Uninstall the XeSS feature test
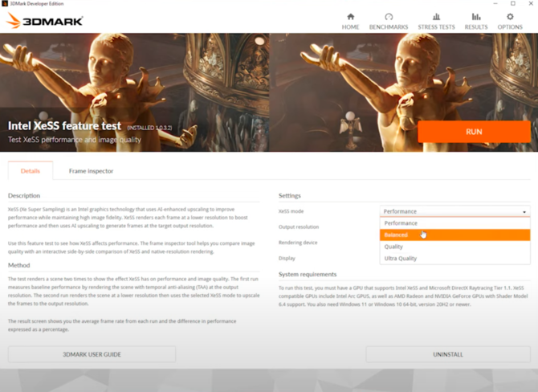The width and height of the screenshot is (538, 392). tap(448, 354)
